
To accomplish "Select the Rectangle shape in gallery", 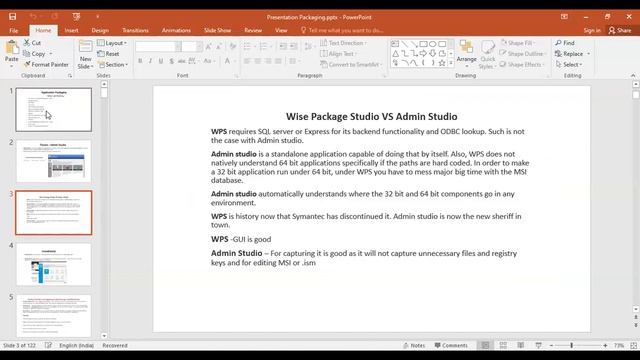I will coord(423,44).
